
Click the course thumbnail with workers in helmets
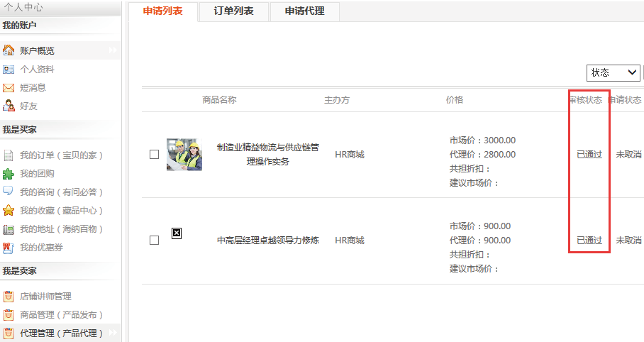[184, 155]
